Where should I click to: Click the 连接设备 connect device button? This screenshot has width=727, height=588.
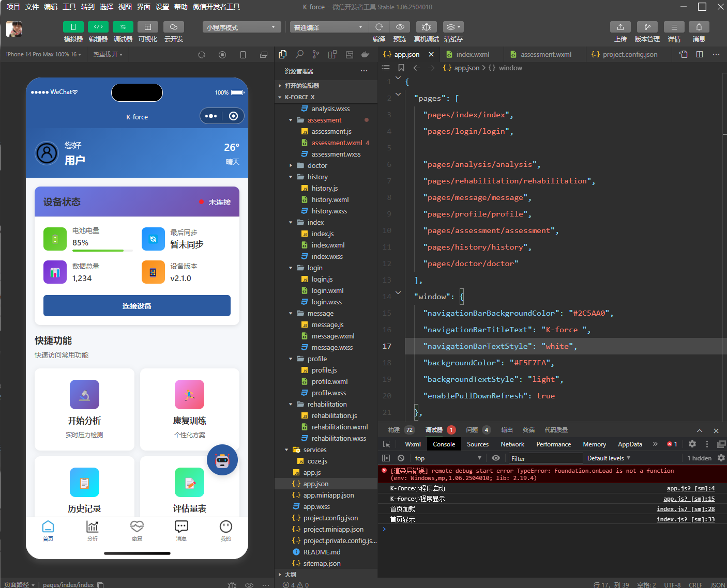[x=137, y=306]
